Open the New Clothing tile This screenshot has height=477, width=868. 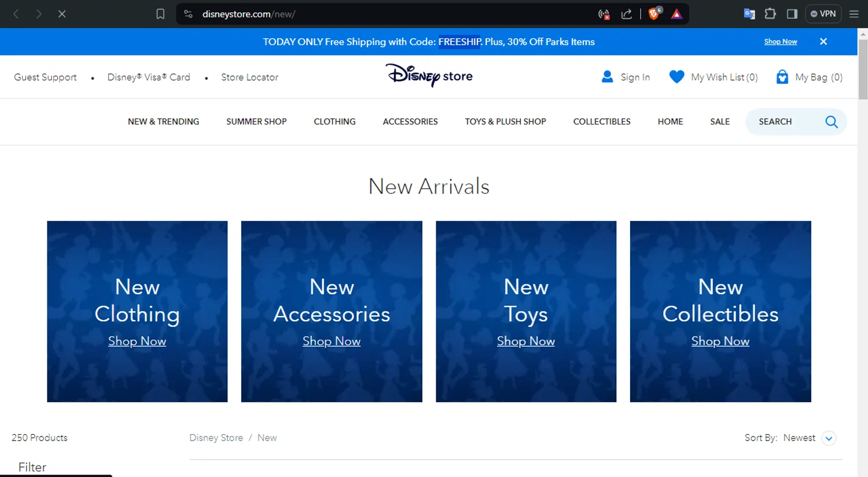137,311
